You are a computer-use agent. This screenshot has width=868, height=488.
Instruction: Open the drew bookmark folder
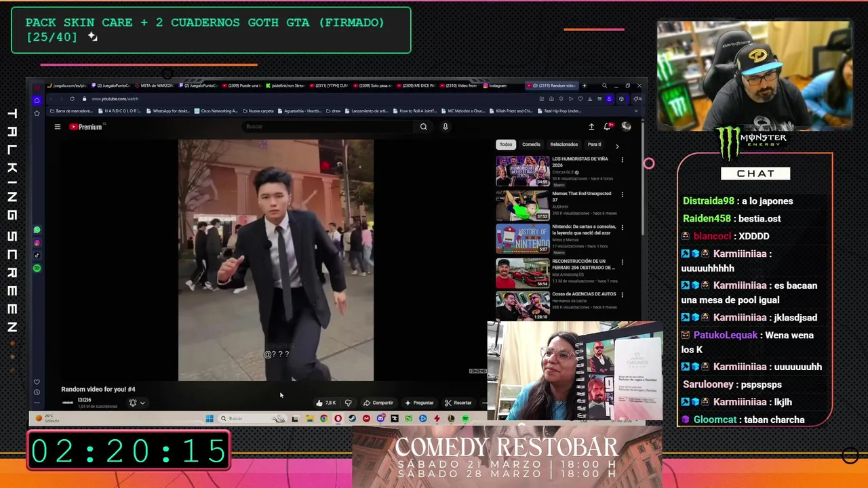334,110
